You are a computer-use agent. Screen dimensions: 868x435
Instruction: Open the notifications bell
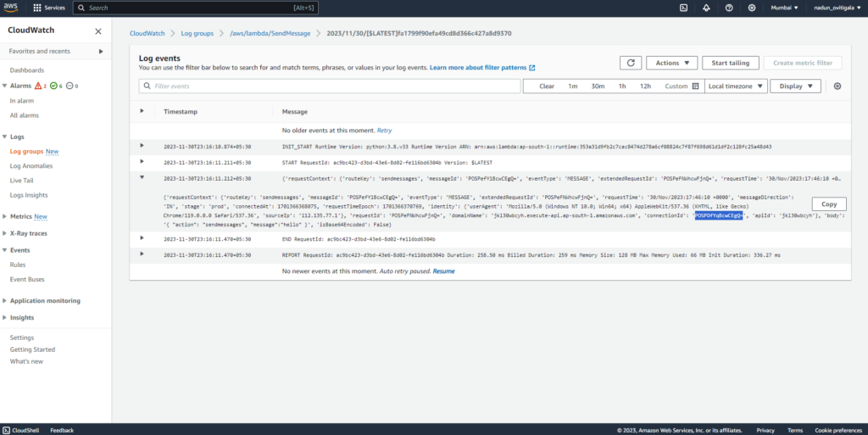point(706,8)
